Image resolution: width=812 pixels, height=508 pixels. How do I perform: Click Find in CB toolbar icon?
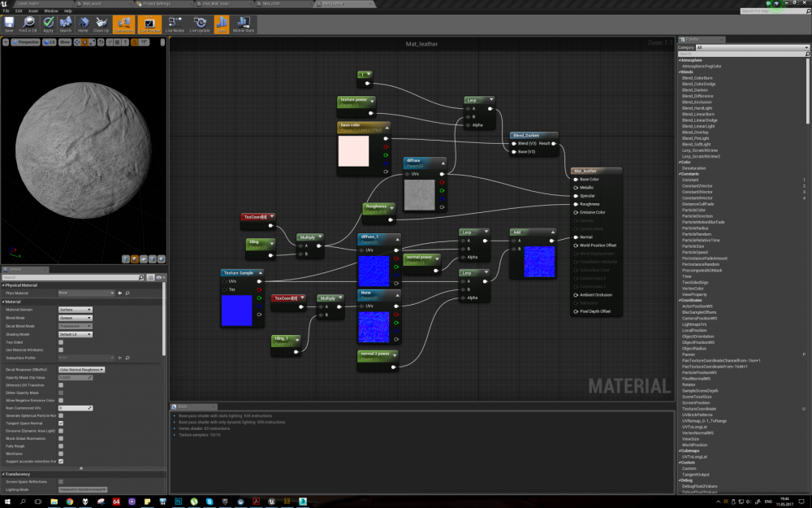(x=28, y=24)
